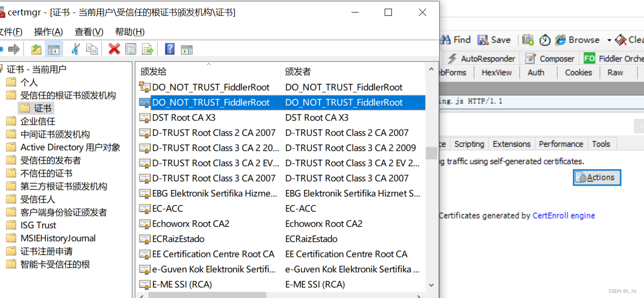
Task: Select the Cookies inspector tab
Action: (x=578, y=73)
